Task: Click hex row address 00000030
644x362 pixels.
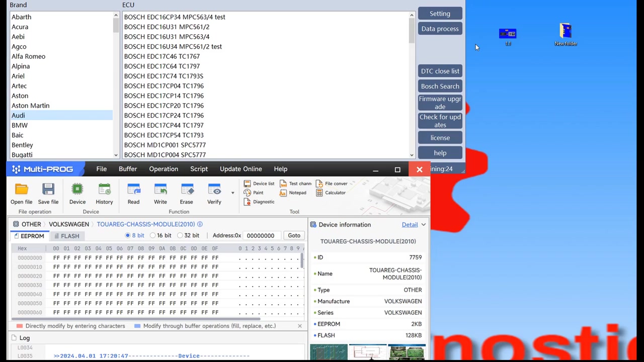Action: (30, 285)
